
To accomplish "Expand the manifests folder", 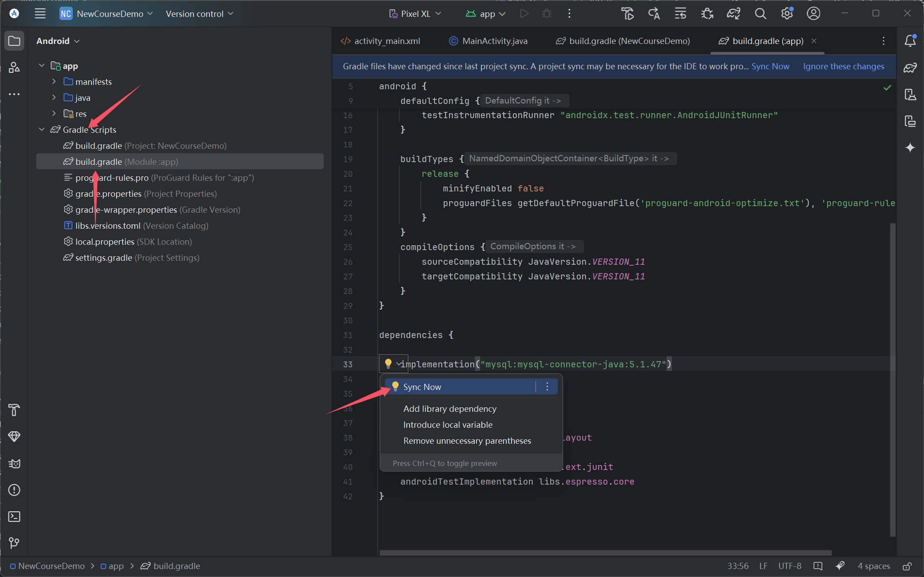I will pyautogui.click(x=54, y=82).
